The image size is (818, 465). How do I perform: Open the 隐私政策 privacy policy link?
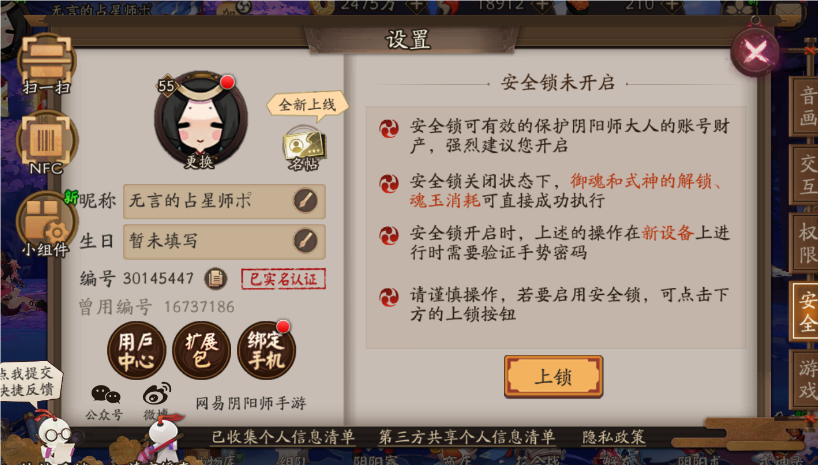[x=614, y=437]
